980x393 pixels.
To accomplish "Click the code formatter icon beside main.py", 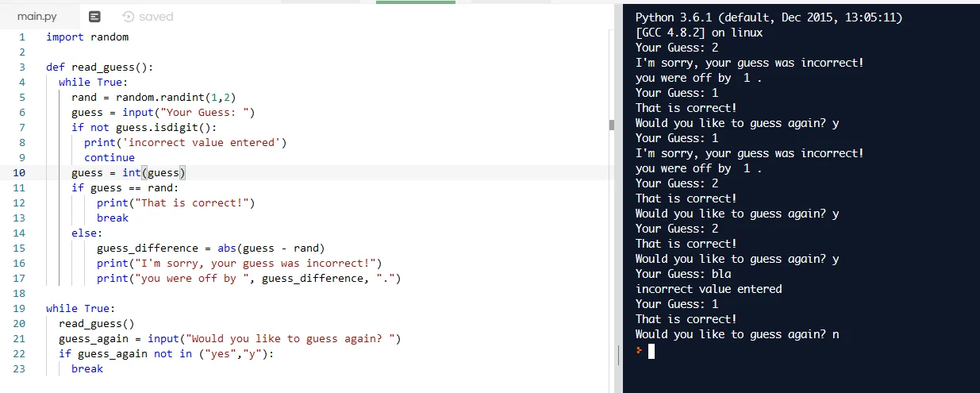I will click(94, 16).
